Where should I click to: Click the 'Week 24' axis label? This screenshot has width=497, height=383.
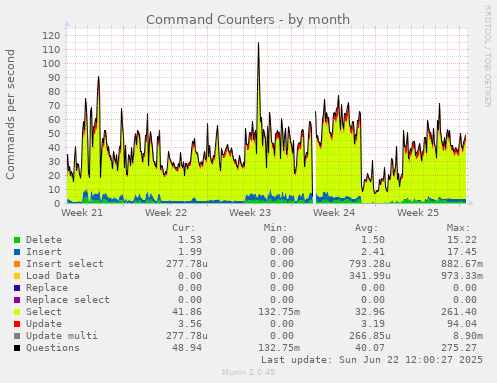tap(334, 212)
